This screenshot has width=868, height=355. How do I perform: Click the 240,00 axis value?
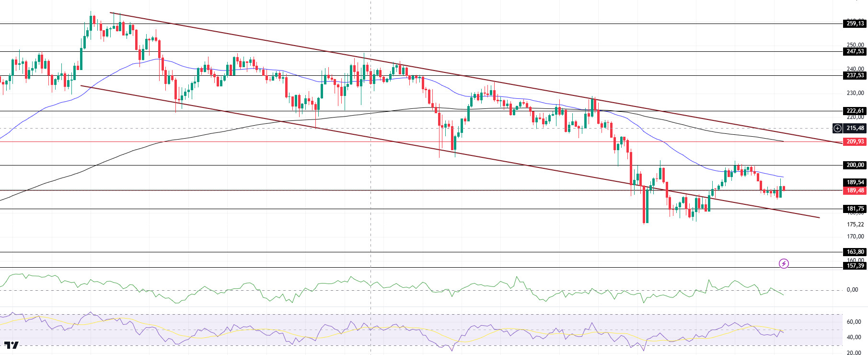[x=855, y=69]
